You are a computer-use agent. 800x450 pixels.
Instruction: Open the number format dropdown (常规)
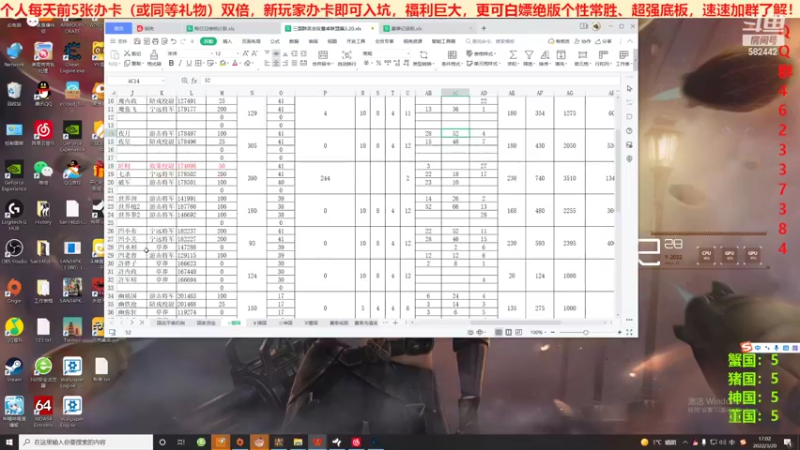click(408, 54)
